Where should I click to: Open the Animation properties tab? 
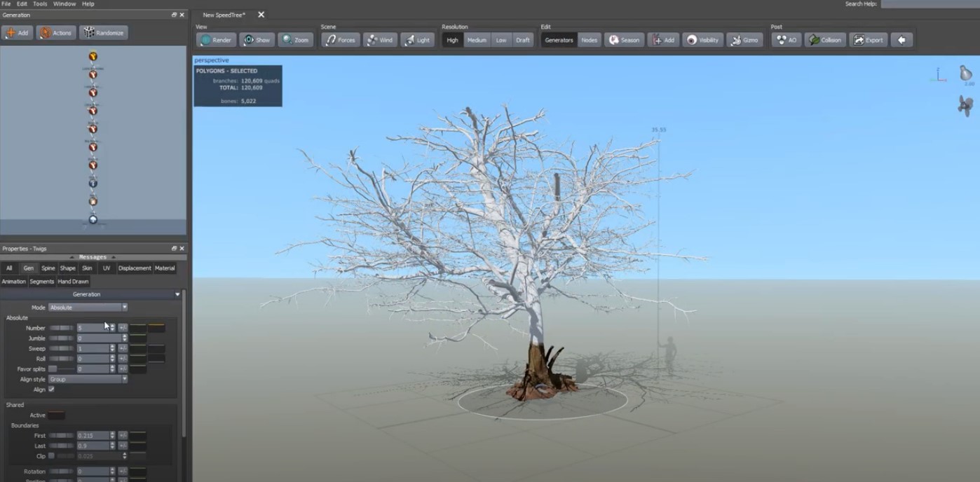tap(13, 282)
